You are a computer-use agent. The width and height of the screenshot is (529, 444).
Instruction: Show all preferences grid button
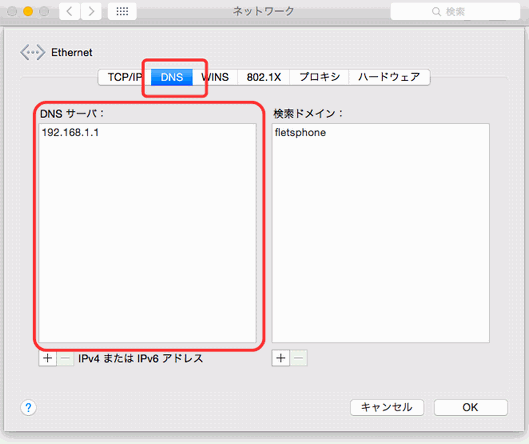pyautogui.click(x=122, y=11)
